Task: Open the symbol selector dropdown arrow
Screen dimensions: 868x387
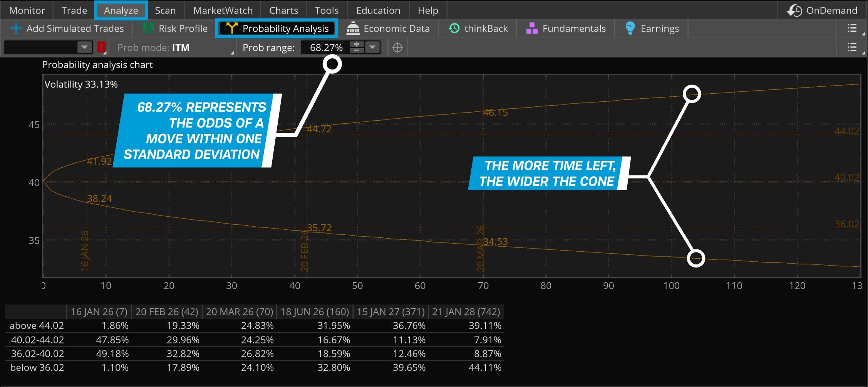Action: click(84, 47)
